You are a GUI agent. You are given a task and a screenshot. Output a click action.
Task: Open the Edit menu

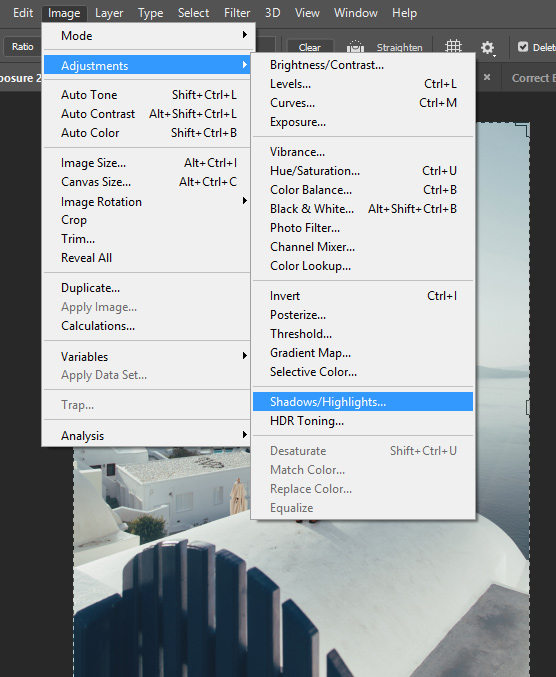tap(23, 13)
